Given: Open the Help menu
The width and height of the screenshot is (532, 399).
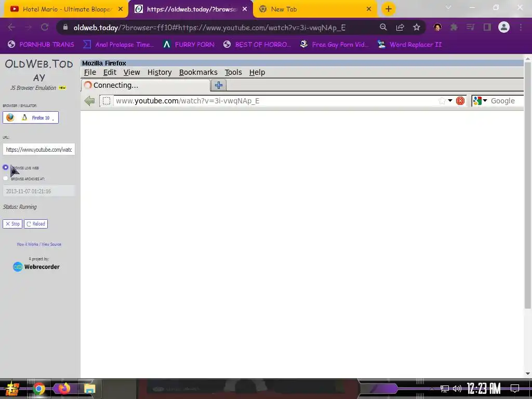Looking at the screenshot, I should point(257,72).
